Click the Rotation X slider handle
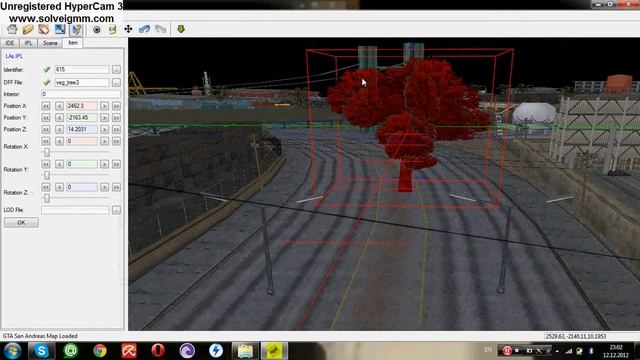Image resolution: width=640 pixels, height=360 pixels. [x=47, y=152]
